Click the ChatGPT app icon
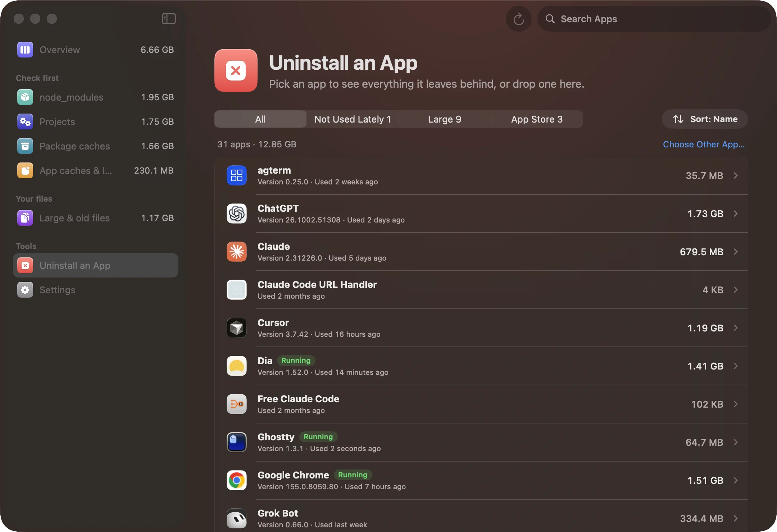Screen dimensions: 777x532 (x=237, y=214)
